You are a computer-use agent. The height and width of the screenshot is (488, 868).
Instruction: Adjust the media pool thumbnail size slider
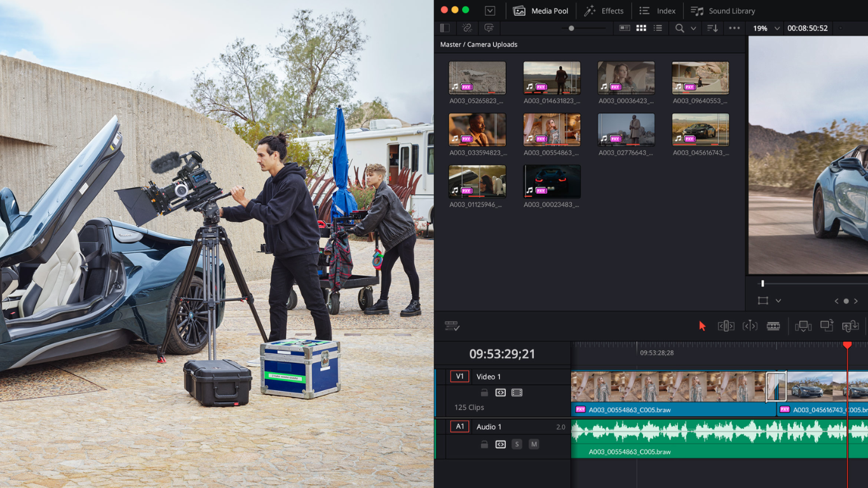pos(572,28)
